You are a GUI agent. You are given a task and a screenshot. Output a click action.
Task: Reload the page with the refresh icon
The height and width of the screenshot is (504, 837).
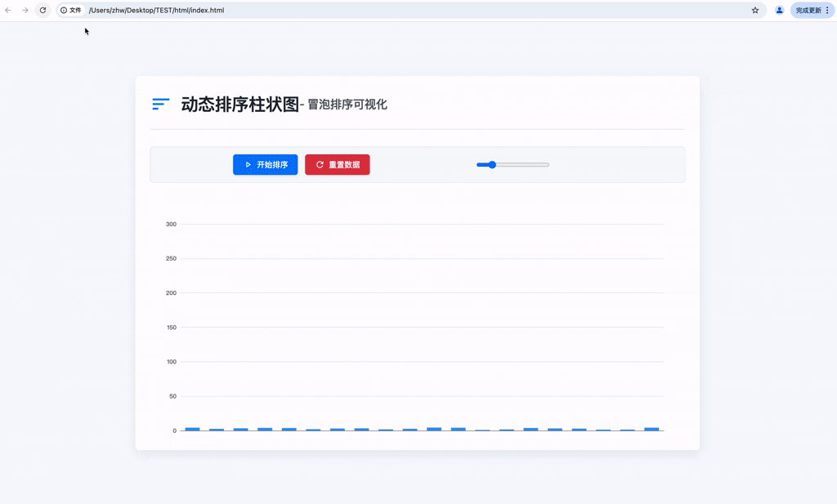43,11
